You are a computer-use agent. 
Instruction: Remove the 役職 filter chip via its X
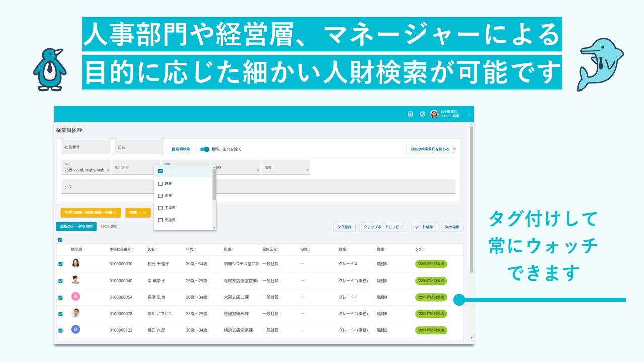144,213
